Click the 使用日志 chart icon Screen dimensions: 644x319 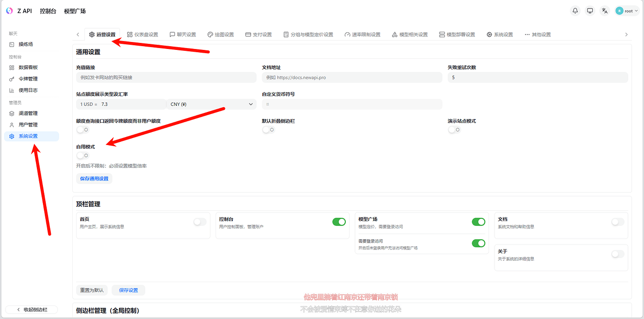12,90
